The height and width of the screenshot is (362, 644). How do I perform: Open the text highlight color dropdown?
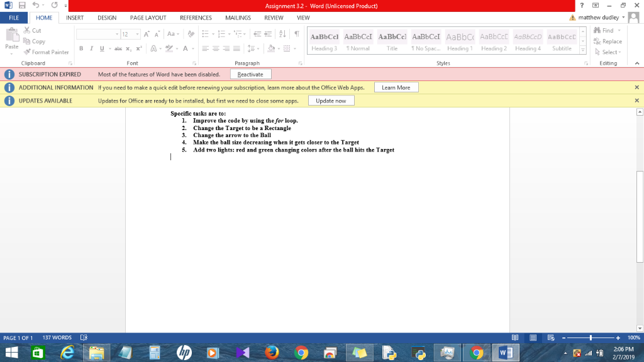click(x=177, y=48)
